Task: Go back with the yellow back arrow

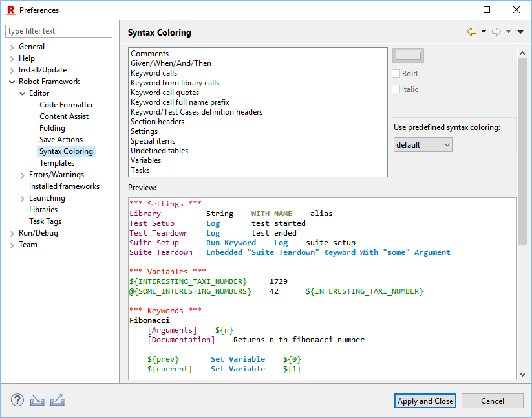Action: click(x=472, y=32)
